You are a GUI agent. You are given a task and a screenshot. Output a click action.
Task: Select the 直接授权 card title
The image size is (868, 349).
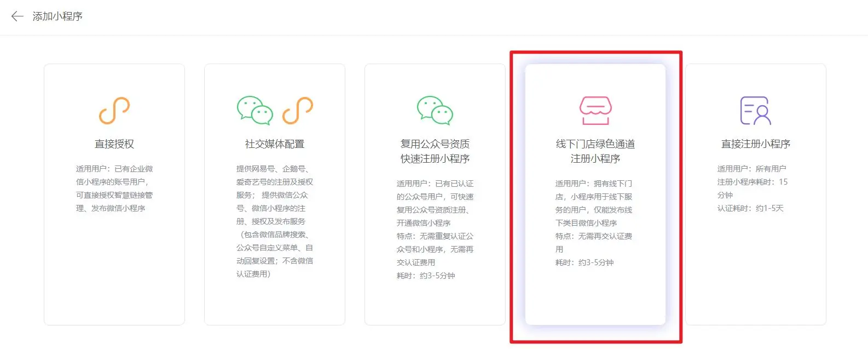(114, 144)
